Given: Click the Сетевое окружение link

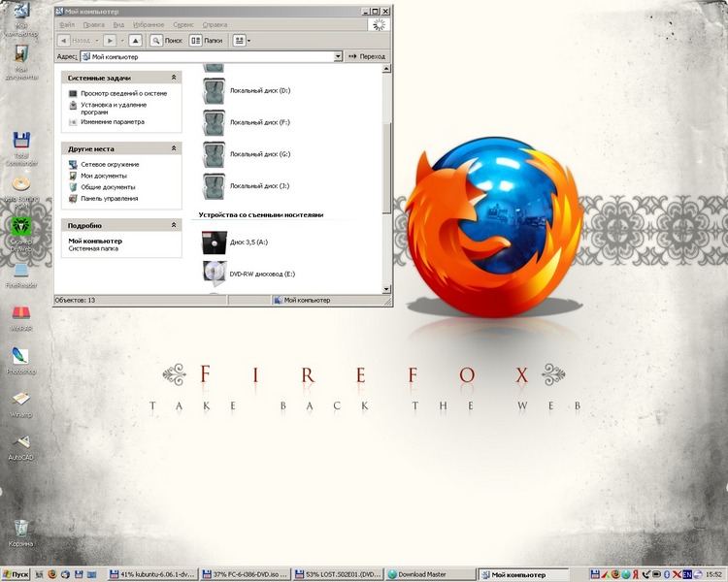Looking at the screenshot, I should coord(109,165).
